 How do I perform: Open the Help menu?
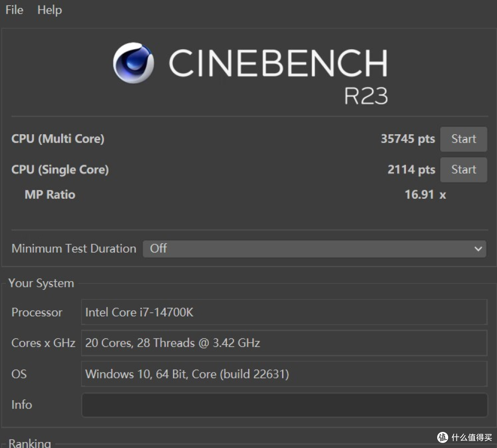pyautogui.click(x=49, y=10)
